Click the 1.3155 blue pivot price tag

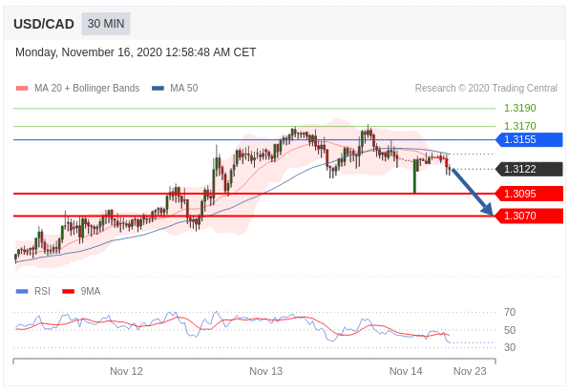click(529, 139)
